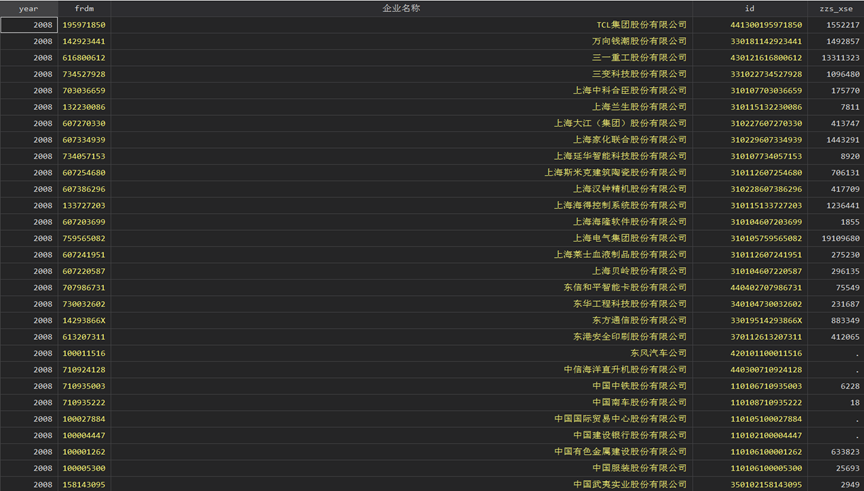Click zzs_xse value 1492857
864x491 pixels.
coord(843,41)
